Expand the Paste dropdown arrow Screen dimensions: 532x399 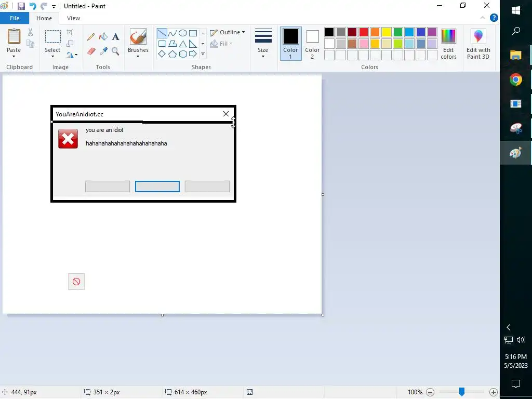click(x=14, y=57)
